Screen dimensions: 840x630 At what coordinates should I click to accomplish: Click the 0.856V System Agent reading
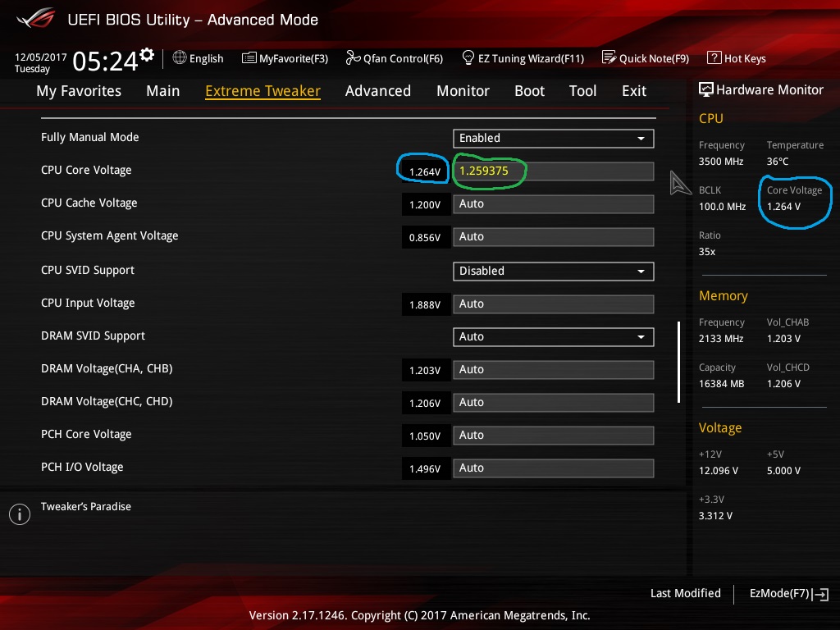(x=425, y=237)
